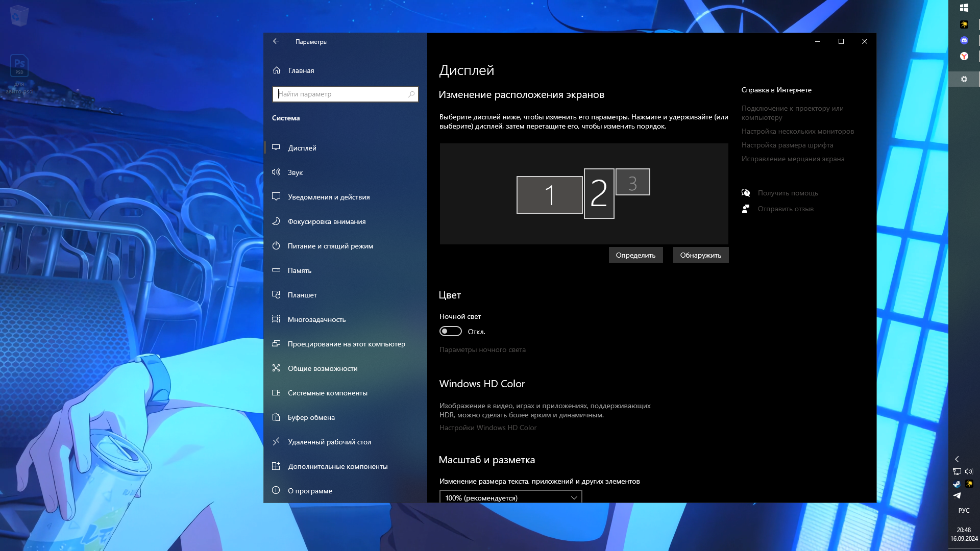Viewport: 980px width, 551px height.
Task: Expand hidden tray icons with the chevron
Action: pyautogui.click(x=957, y=459)
